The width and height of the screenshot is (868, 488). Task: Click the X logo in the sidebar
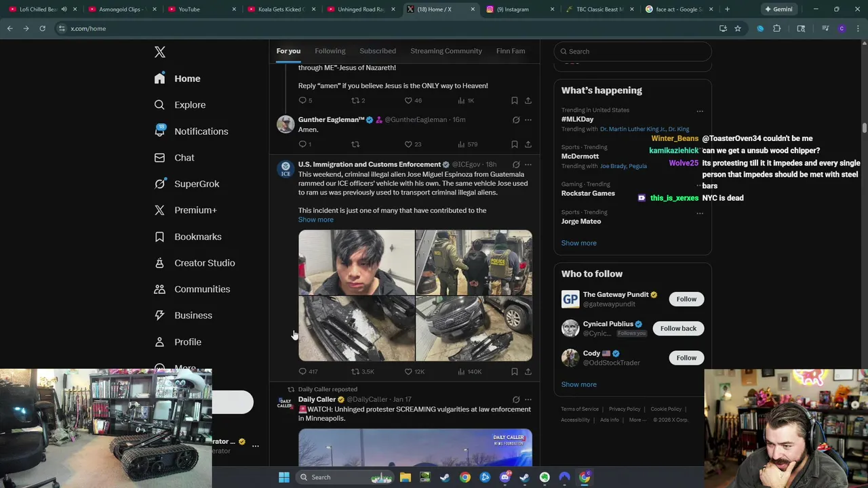tap(159, 52)
